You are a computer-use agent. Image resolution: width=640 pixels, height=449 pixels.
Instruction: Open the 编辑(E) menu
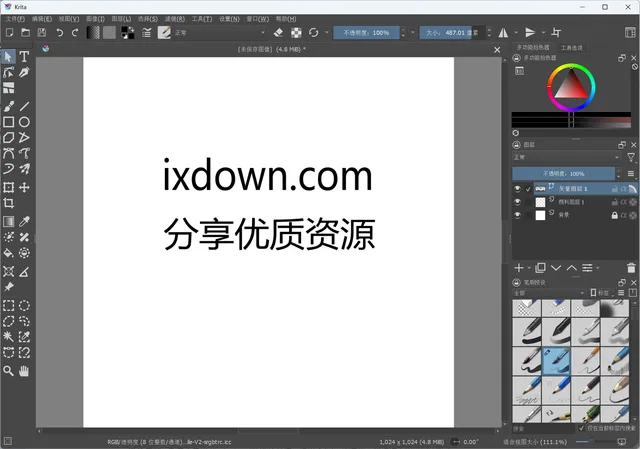pyautogui.click(x=42, y=19)
